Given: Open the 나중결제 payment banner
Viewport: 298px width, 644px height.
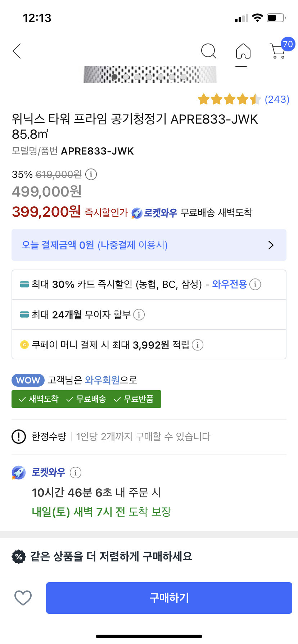Looking at the screenshot, I should [x=149, y=245].
